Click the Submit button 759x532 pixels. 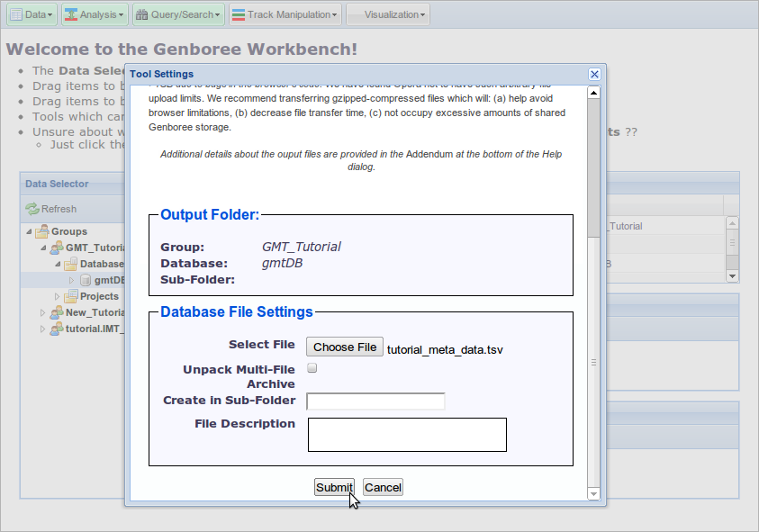[x=334, y=488]
